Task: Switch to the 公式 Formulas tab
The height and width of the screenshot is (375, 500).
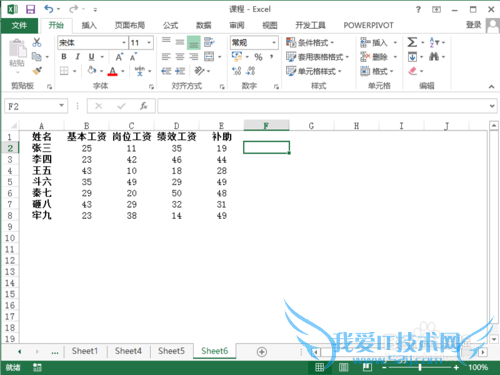Action: [x=170, y=25]
